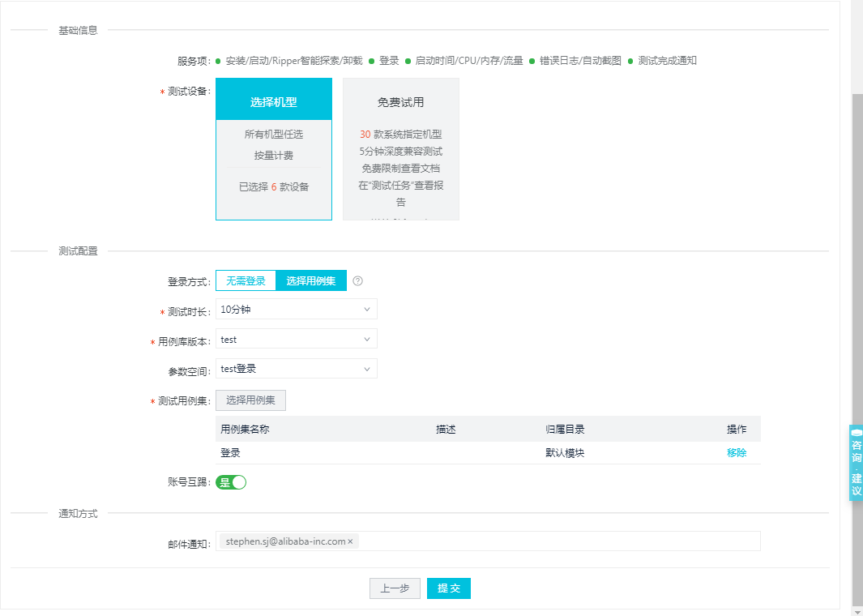The width and height of the screenshot is (863, 616).
Task: Select the 选择机型 device card
Action: 273,98
